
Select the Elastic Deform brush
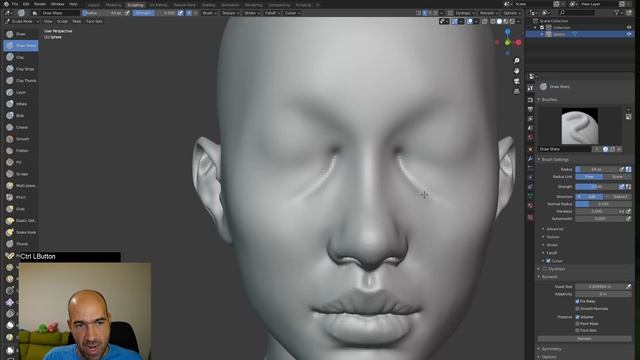21,220
